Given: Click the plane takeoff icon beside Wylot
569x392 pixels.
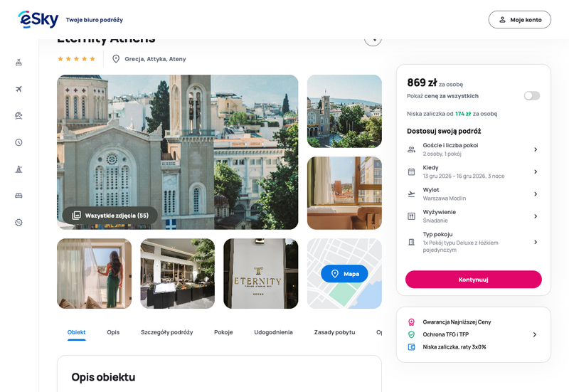Looking at the screenshot, I should pyautogui.click(x=411, y=194).
